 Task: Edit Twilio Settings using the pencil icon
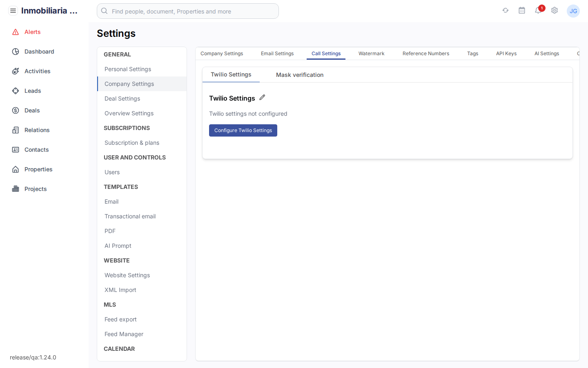tap(262, 97)
